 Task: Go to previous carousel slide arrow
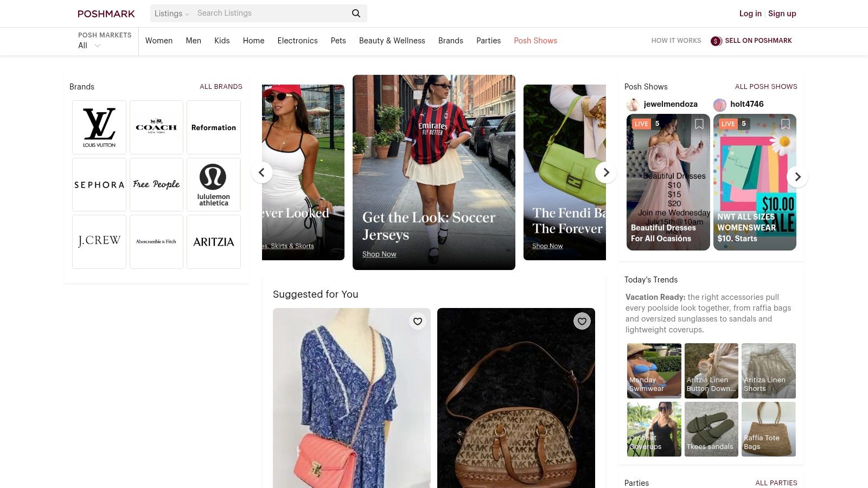click(x=261, y=172)
